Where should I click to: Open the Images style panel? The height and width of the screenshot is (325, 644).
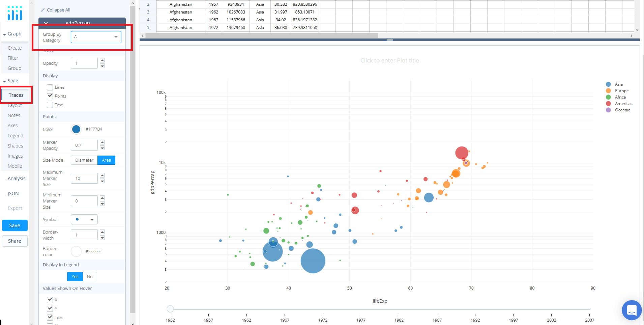tap(15, 156)
